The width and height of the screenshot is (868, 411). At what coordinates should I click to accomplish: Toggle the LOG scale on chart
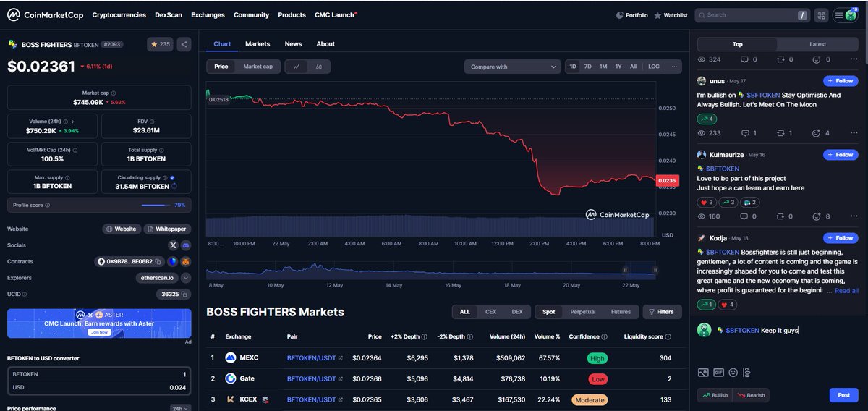point(654,67)
